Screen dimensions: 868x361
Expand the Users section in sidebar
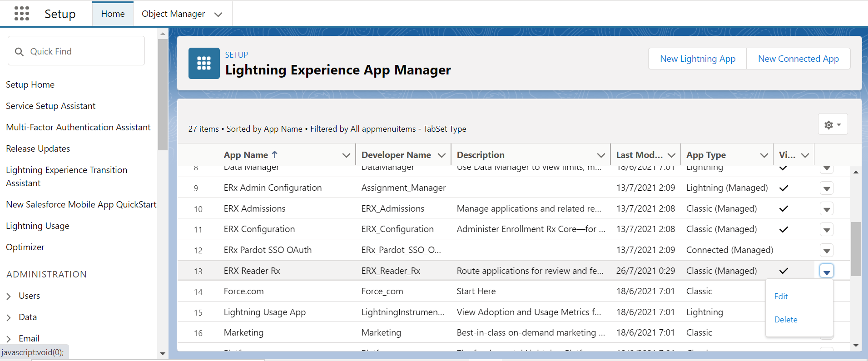click(9, 296)
